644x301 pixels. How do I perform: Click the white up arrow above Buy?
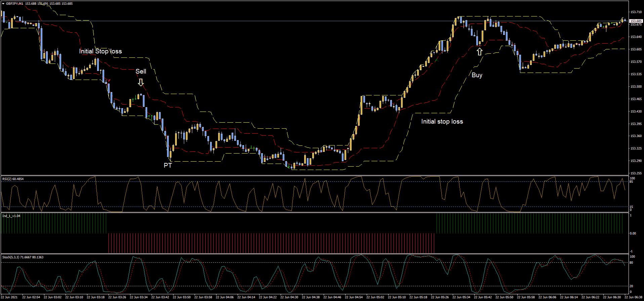pos(480,52)
